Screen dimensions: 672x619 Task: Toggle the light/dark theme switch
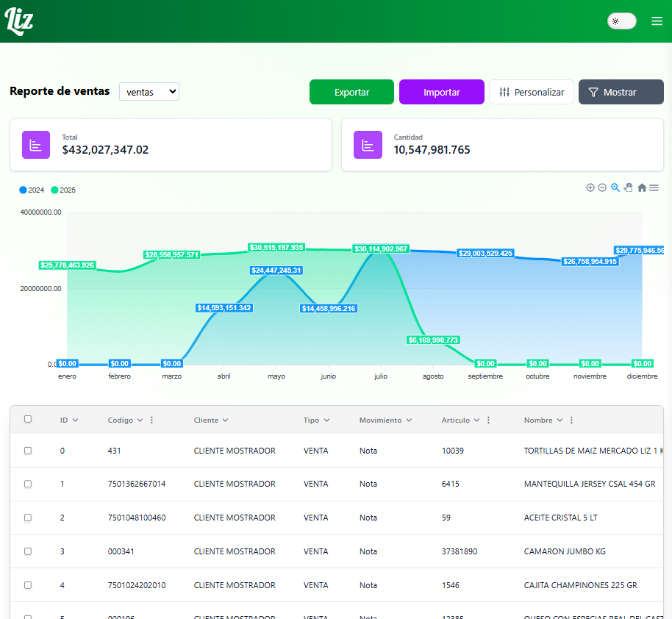point(621,21)
